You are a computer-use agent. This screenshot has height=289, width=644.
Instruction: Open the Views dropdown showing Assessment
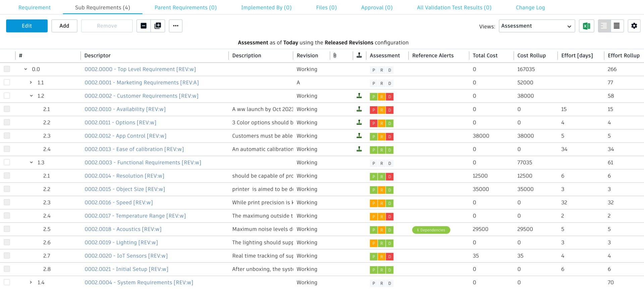point(536,26)
